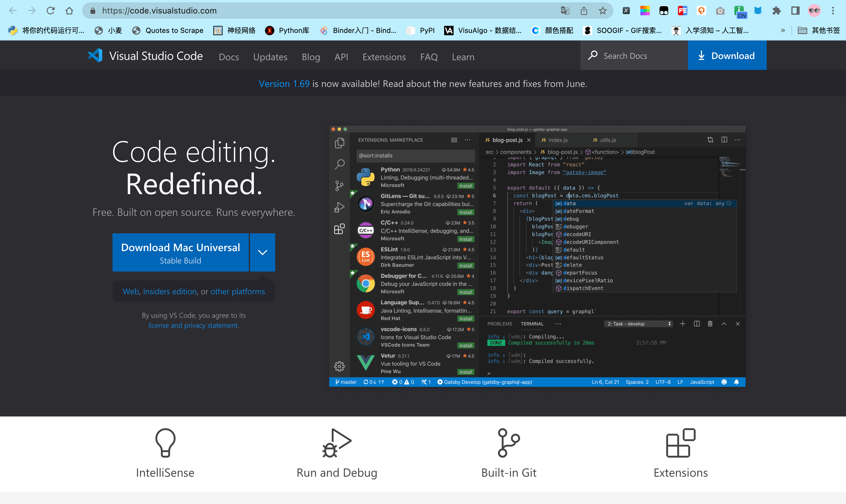Open Chrome's three-dot menu
846x504 pixels.
click(x=833, y=11)
